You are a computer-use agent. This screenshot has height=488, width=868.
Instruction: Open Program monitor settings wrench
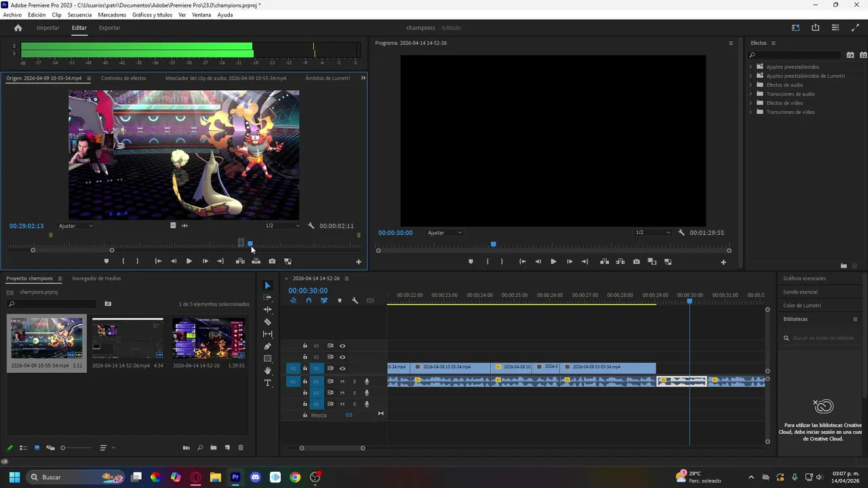[682, 232]
